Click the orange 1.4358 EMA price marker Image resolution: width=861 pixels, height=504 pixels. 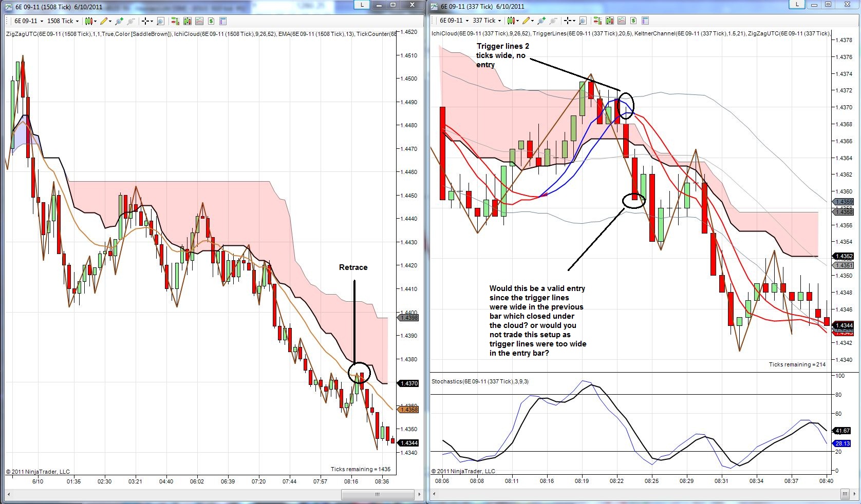click(409, 410)
